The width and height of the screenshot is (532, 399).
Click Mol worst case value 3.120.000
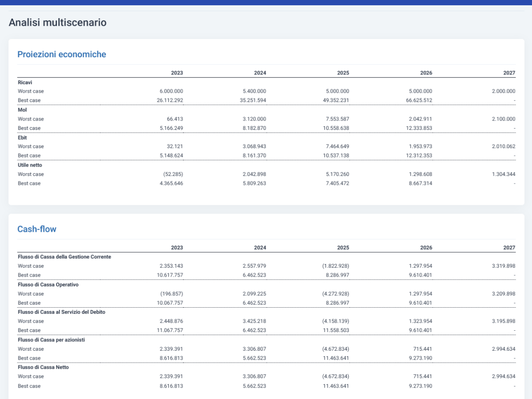click(x=254, y=119)
